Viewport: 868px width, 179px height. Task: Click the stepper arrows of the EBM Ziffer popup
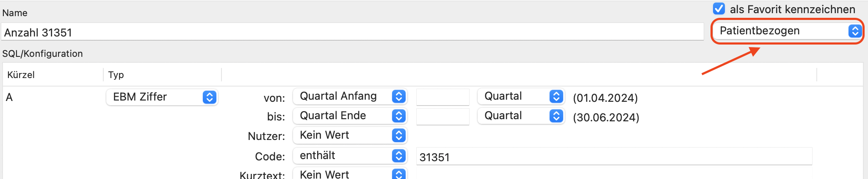pos(210,97)
